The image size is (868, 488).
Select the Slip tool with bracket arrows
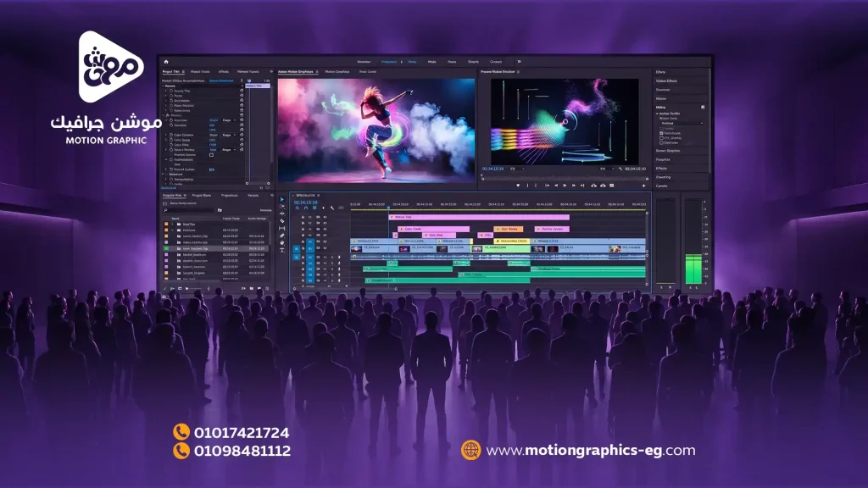coord(281,228)
